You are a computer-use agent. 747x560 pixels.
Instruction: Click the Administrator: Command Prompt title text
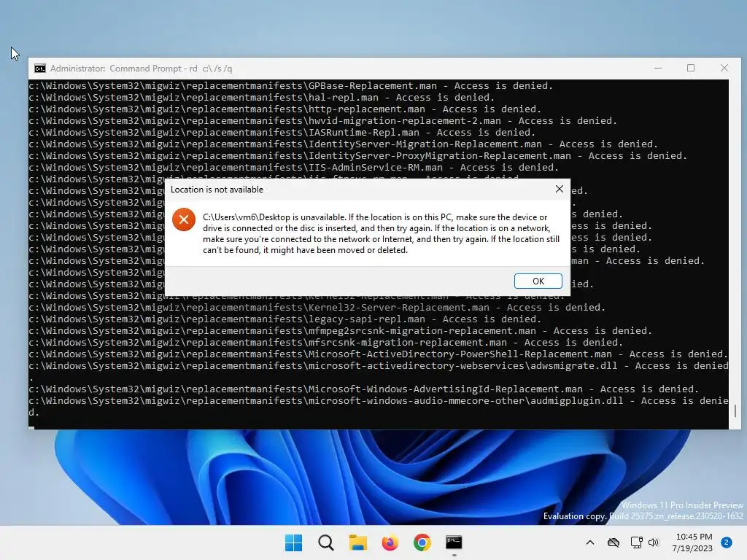(141, 69)
